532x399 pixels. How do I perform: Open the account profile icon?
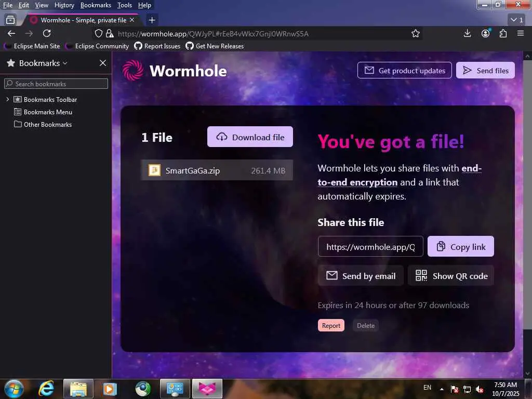coord(486,33)
